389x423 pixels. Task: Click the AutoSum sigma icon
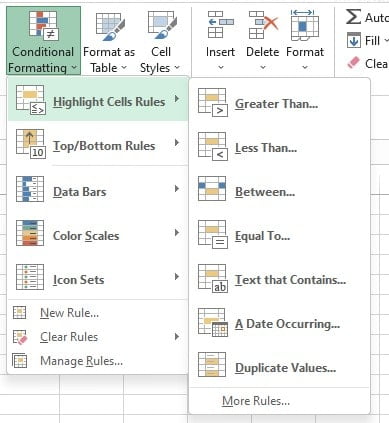click(353, 17)
